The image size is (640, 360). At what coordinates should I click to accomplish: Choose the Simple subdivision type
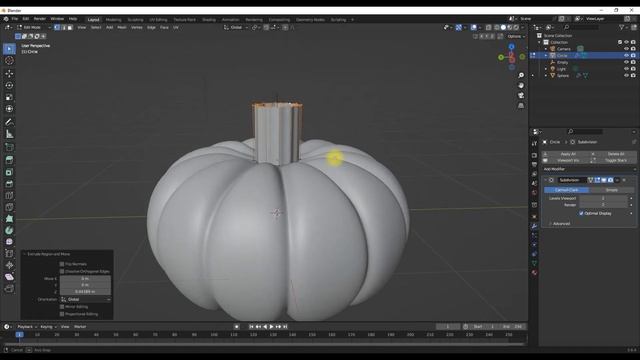coord(611,190)
